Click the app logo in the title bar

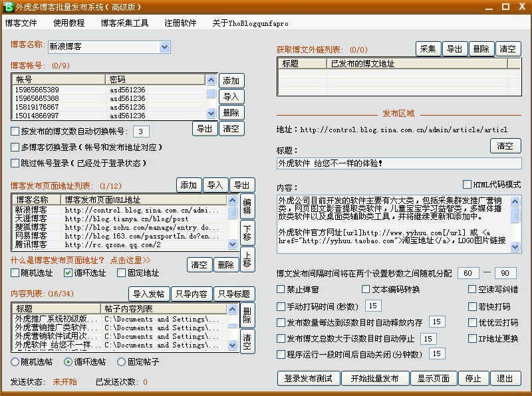click(x=8, y=7)
